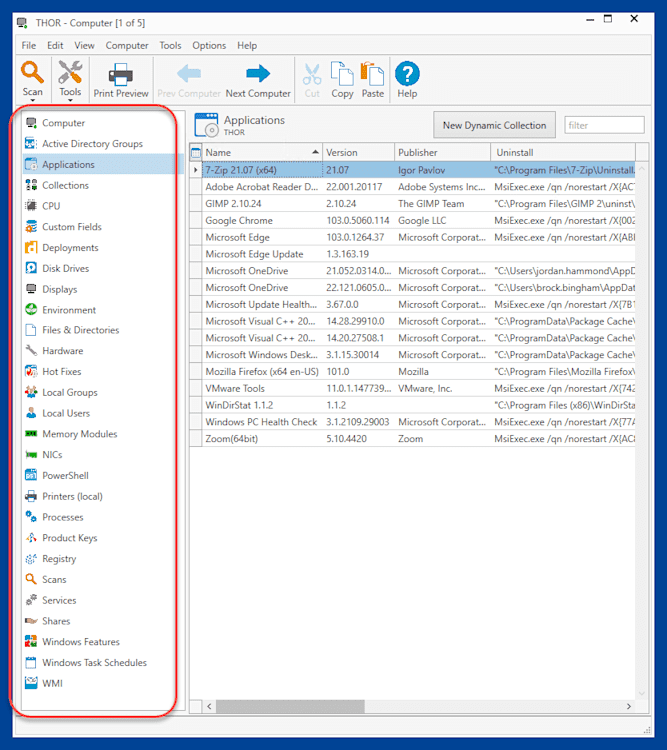The image size is (667, 750).
Task: Expand the 7-Zip row indicator arrow
Action: click(196, 170)
